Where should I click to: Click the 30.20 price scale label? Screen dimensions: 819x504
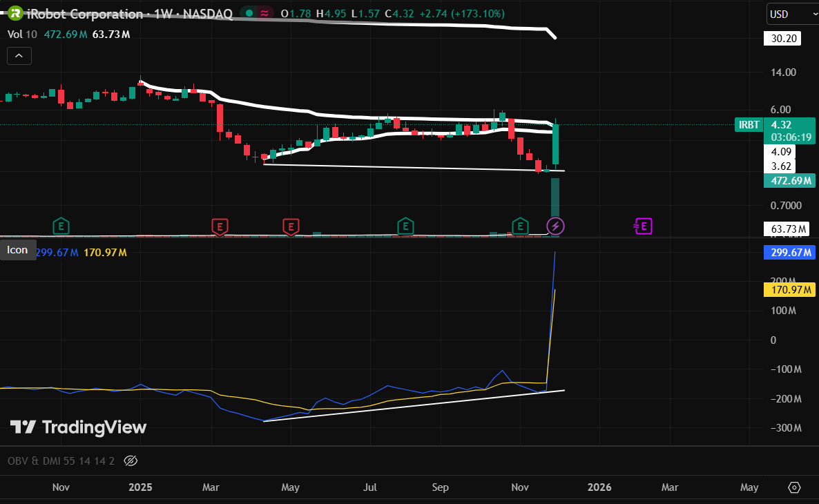tap(782, 39)
